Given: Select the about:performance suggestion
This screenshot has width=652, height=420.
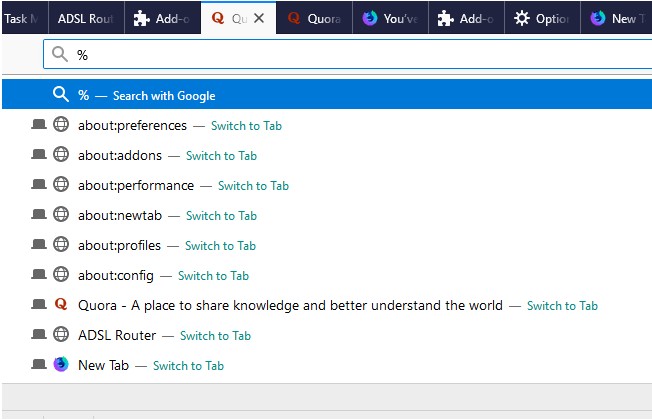Looking at the screenshot, I should pos(136,185).
